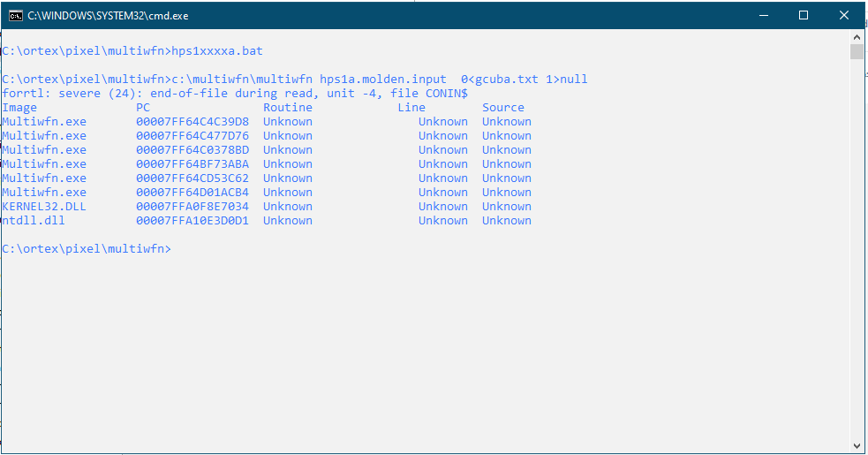Click the PC column header
This screenshot has height=455, width=868.
pyautogui.click(x=143, y=108)
